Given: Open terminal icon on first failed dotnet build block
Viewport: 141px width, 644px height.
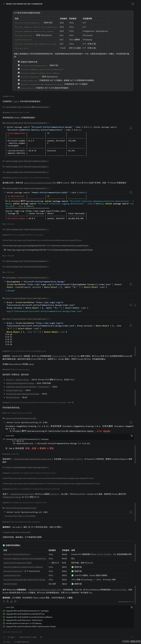Looking at the screenshot, I should point(131,422).
